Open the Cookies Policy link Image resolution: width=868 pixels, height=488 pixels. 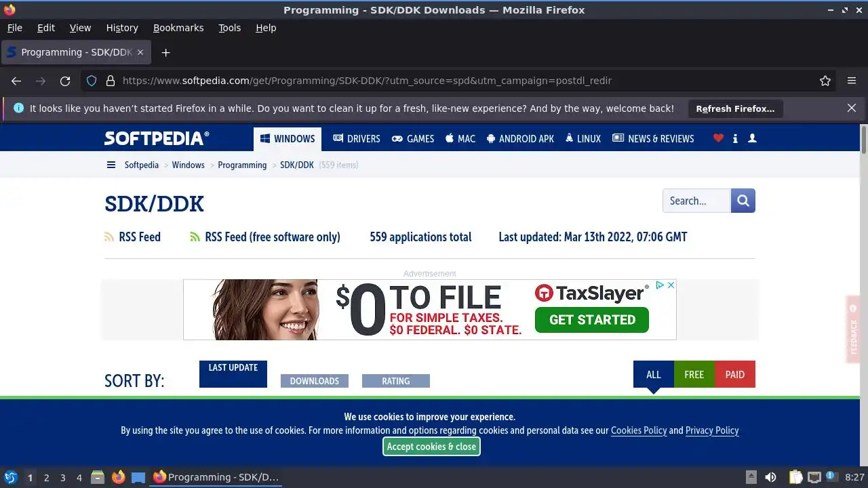tap(639, 430)
